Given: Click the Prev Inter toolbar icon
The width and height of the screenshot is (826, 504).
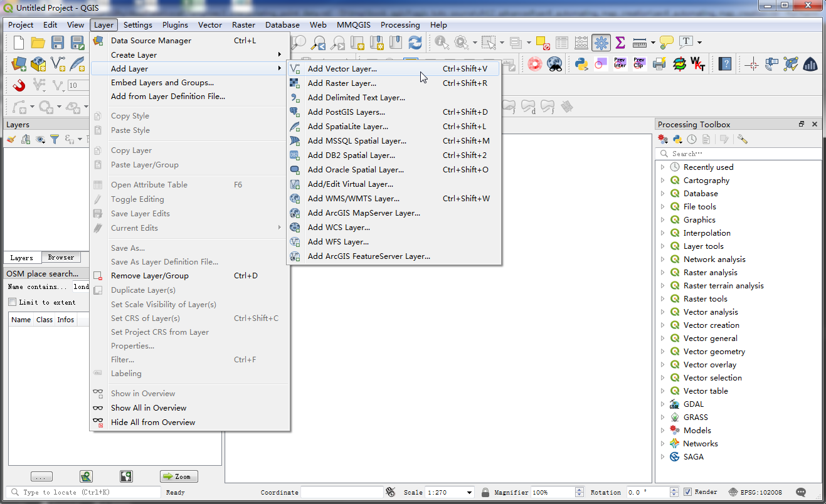Looking at the screenshot, I should coord(620,63).
